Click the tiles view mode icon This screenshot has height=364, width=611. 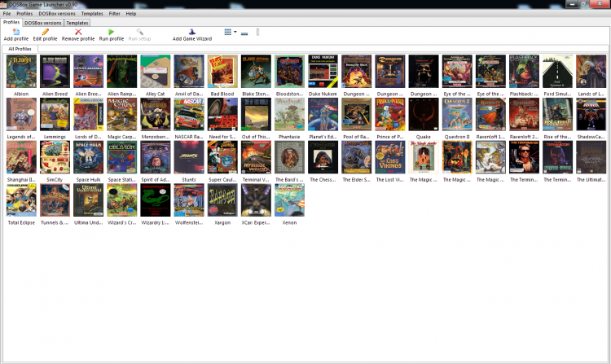[x=228, y=32]
